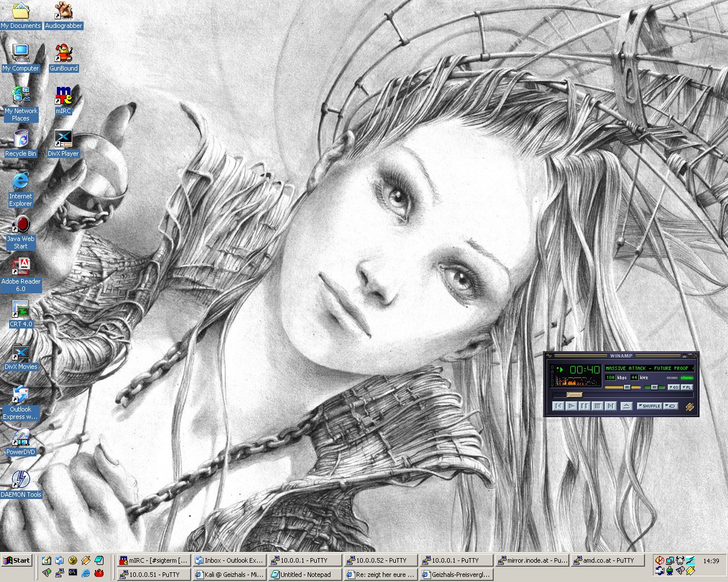This screenshot has height=582, width=728.
Task: Switch to 'Re: zeigt her eure' taskbar button
Action: coord(381,575)
